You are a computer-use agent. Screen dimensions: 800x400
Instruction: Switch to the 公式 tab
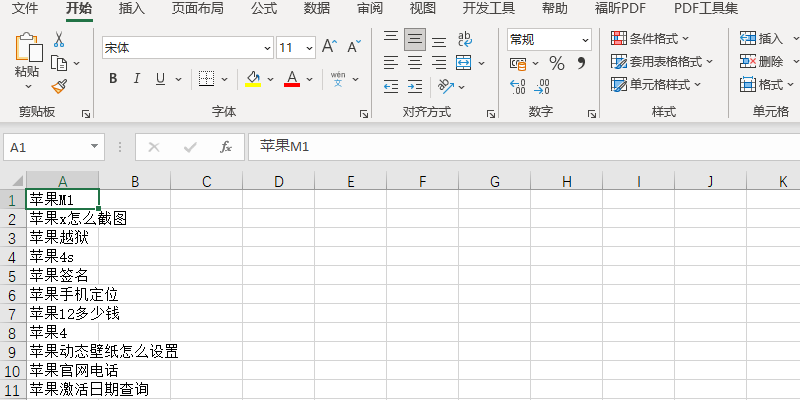click(x=264, y=8)
